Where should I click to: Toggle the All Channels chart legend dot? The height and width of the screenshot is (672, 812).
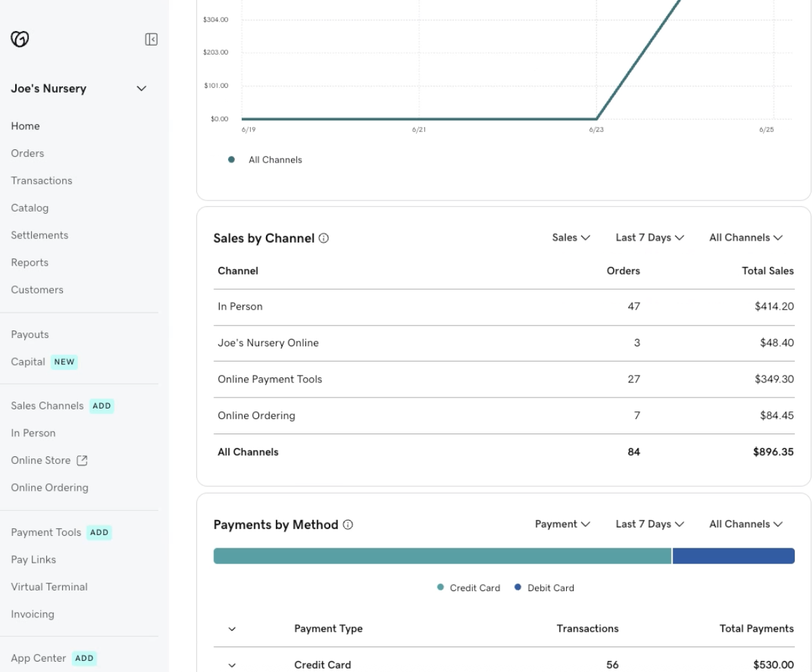point(232,160)
